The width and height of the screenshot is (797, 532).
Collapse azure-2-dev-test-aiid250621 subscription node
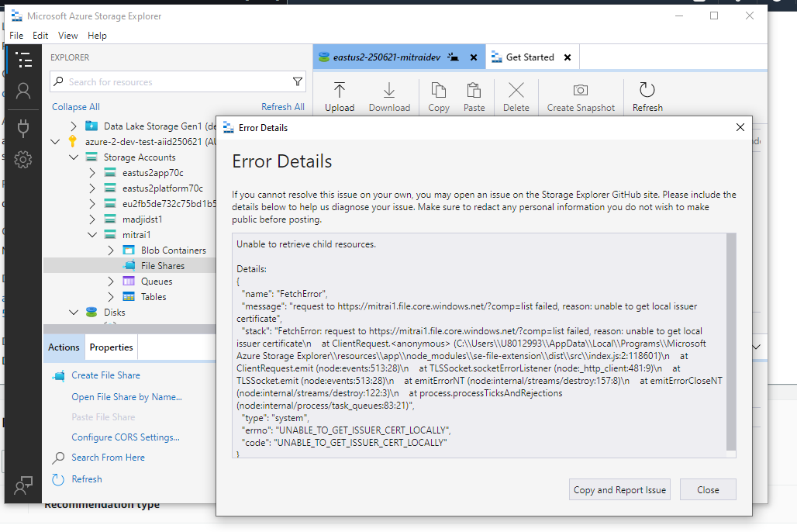pos(55,141)
